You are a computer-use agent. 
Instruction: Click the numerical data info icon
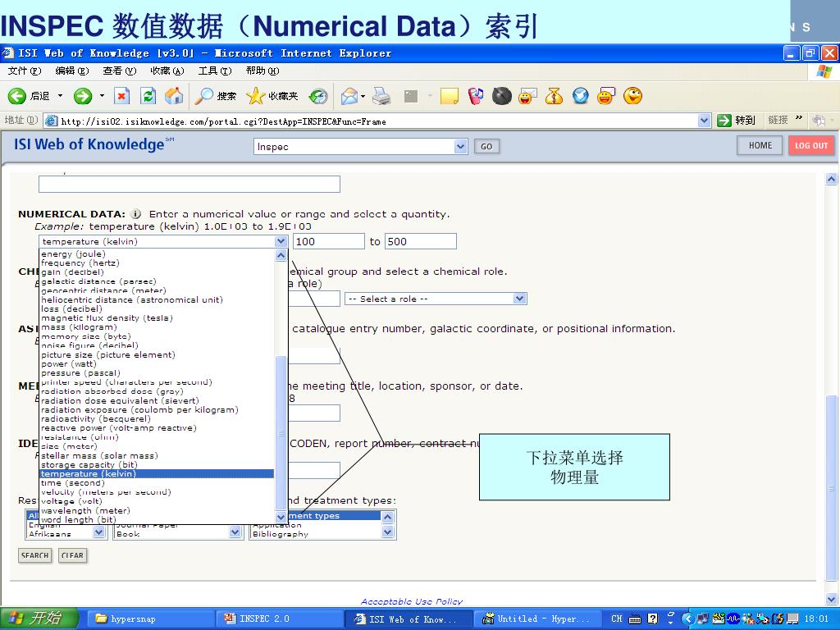pyautogui.click(x=136, y=214)
